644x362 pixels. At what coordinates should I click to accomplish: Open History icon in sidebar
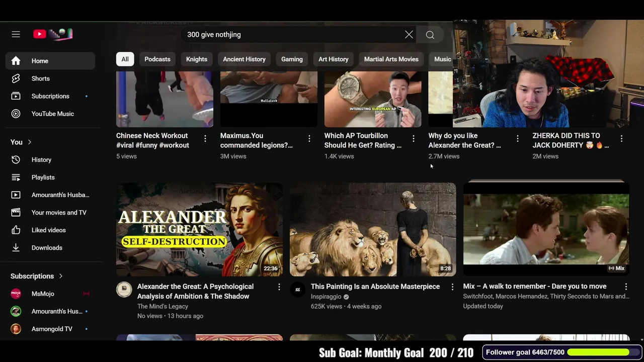16,160
